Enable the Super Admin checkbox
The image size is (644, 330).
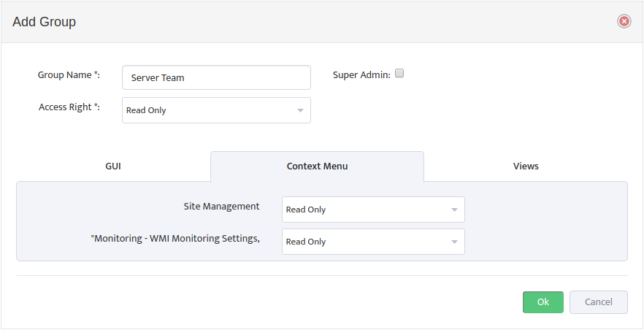(399, 74)
